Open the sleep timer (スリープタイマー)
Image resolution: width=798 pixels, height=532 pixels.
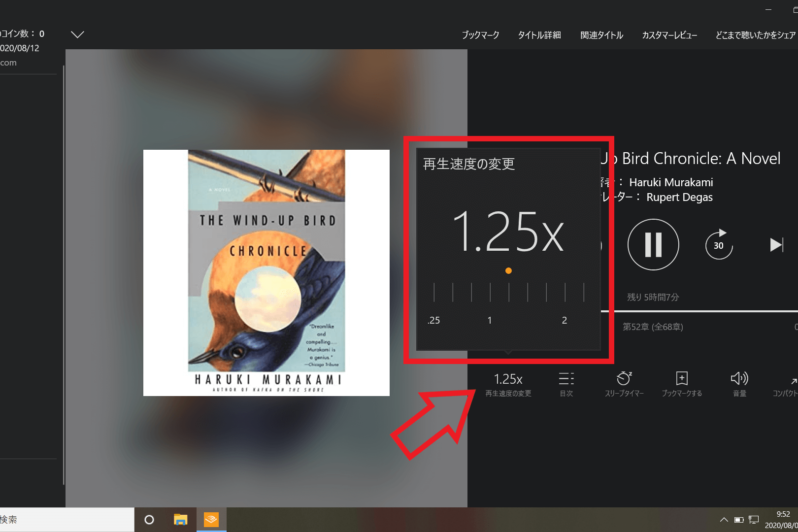(x=624, y=384)
